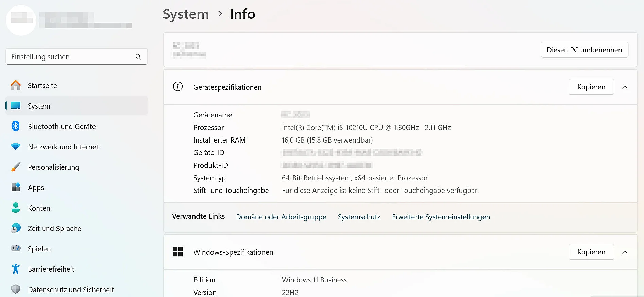This screenshot has width=644, height=297.
Task: Collapse the Windows-Spezifikationen section chevron
Action: point(625,252)
